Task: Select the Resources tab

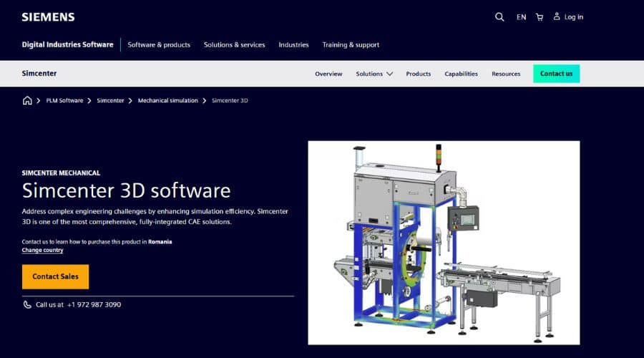Action: 506,74
